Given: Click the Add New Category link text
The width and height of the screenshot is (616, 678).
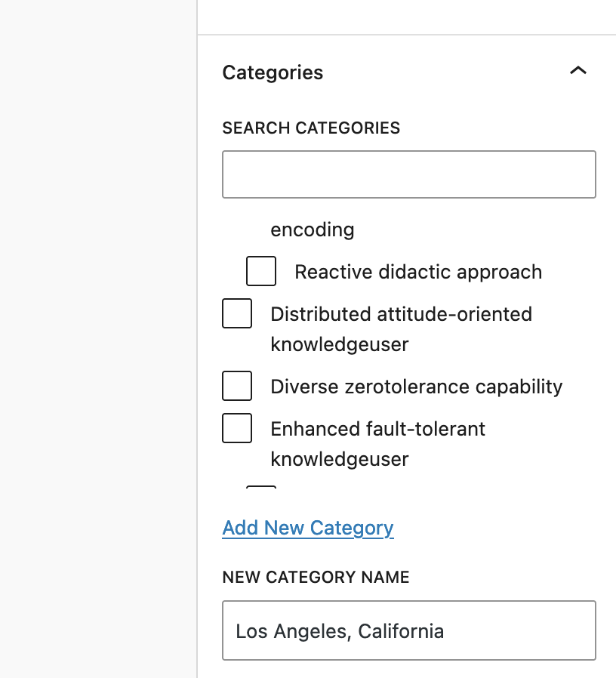Looking at the screenshot, I should click(307, 528).
